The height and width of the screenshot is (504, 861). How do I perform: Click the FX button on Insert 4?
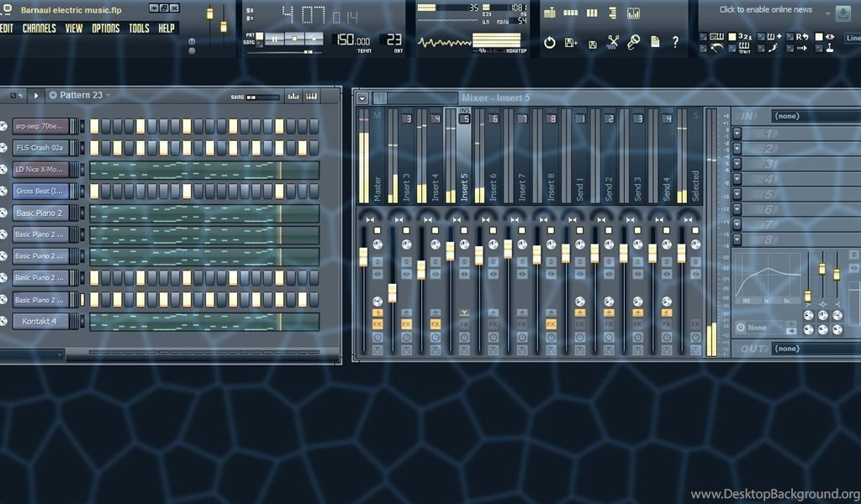click(x=436, y=324)
